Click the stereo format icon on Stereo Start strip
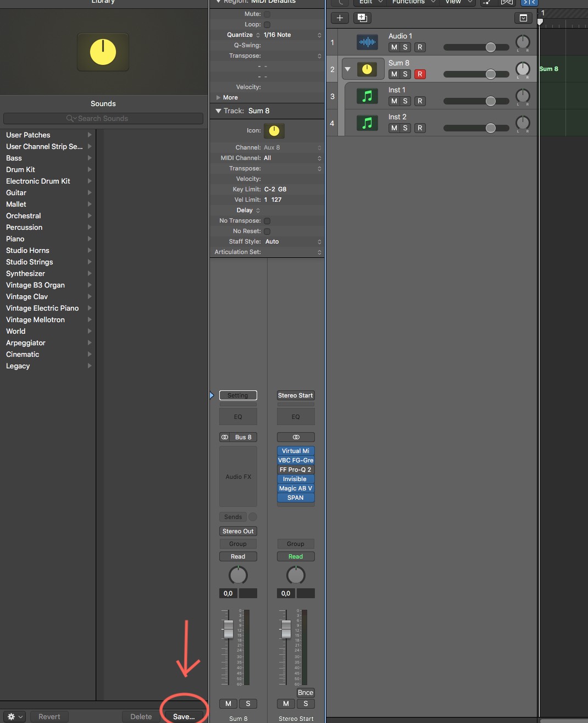This screenshot has height=723, width=588. click(x=296, y=437)
